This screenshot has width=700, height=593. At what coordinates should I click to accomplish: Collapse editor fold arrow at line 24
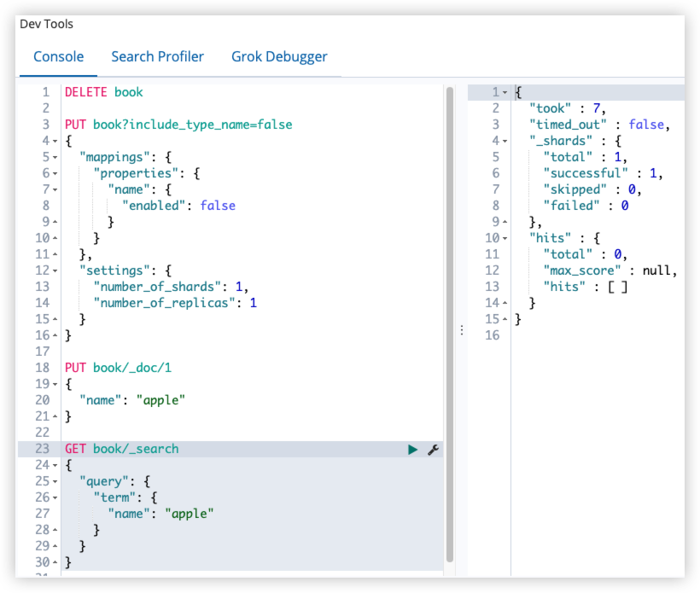click(55, 465)
